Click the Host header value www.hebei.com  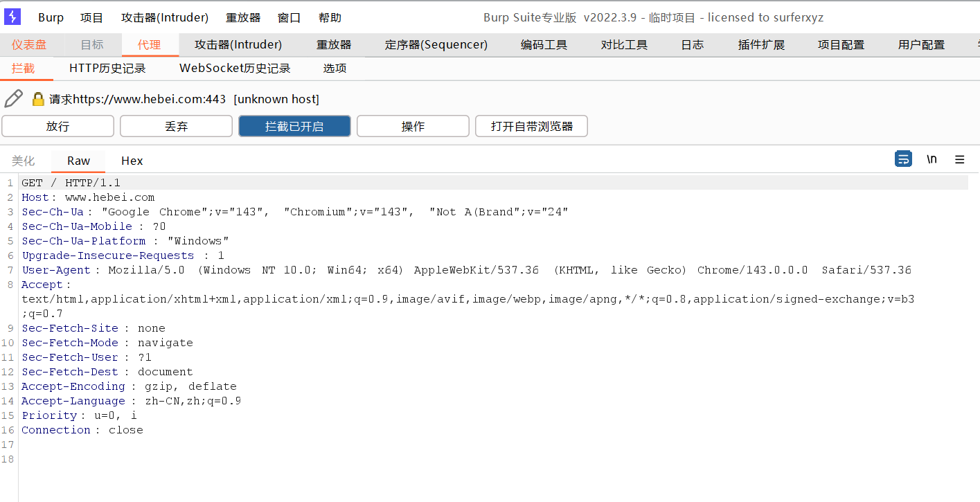pyautogui.click(x=109, y=197)
